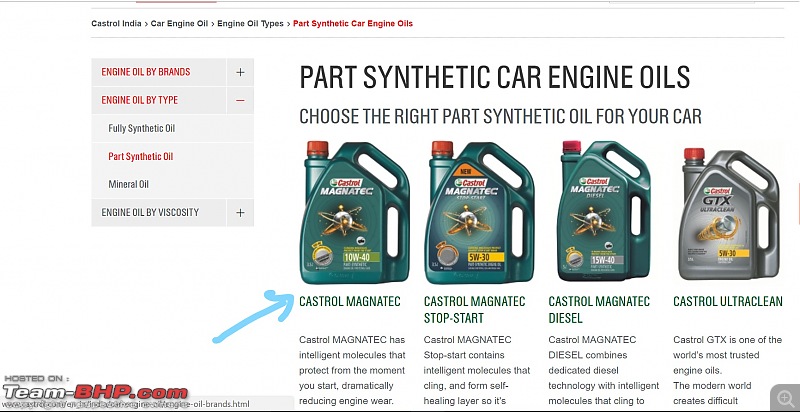The width and height of the screenshot is (800, 412).
Task: Click the Castrol Magnatec product title
Action: pos(349,301)
